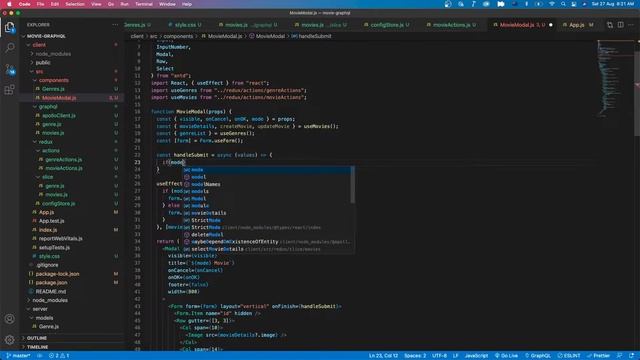
Task: Collapse the MOVIE-GRAPHQL root folder
Action: 45,36
